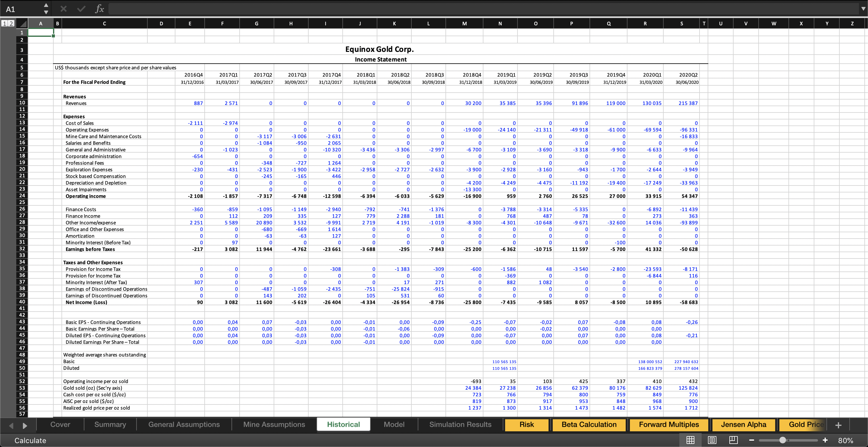Click the 'Depreciation and Depletion' label
Screen dimensions: 868x447
pyautogui.click(x=96, y=183)
